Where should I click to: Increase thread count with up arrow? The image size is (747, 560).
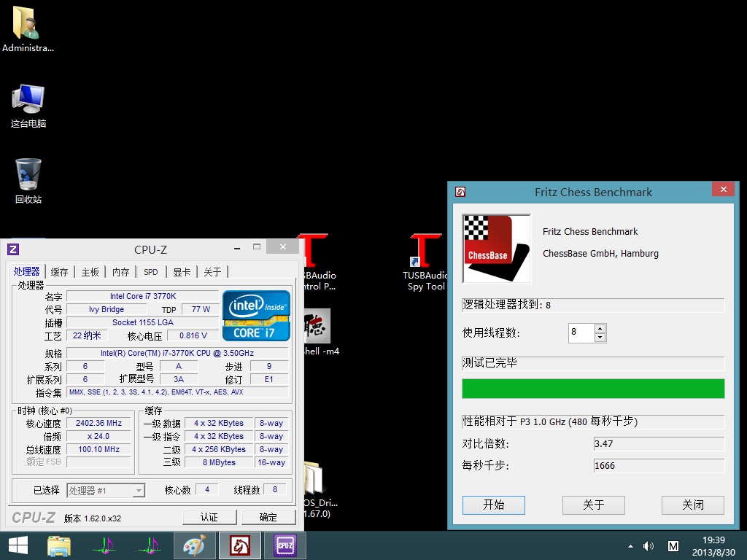click(600, 329)
